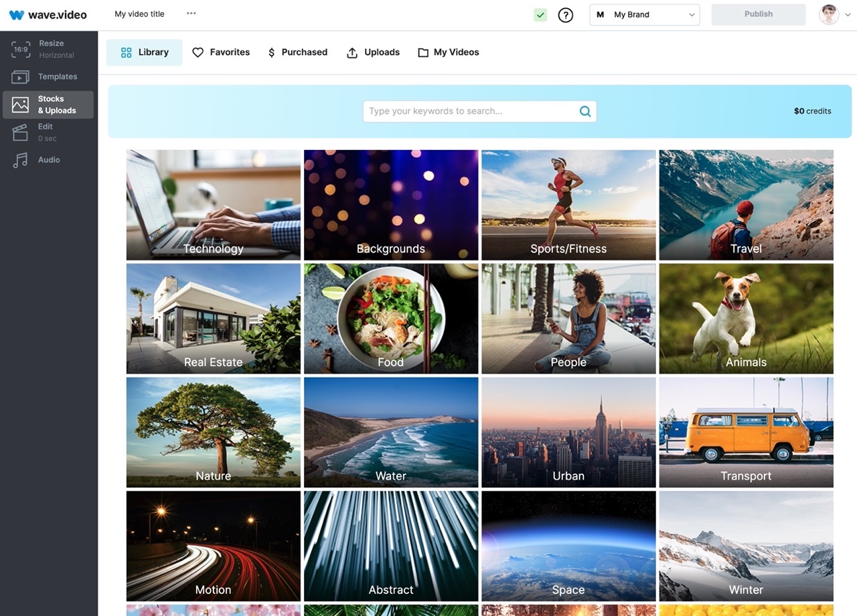857x616 pixels.
Task: Switch to the Library tab
Action: coord(144,52)
